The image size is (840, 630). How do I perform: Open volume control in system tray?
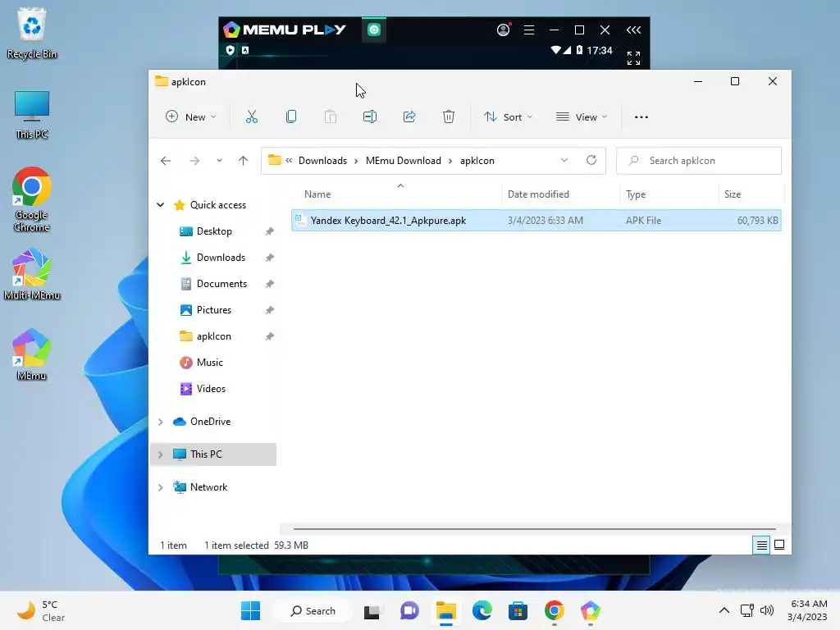click(x=767, y=610)
